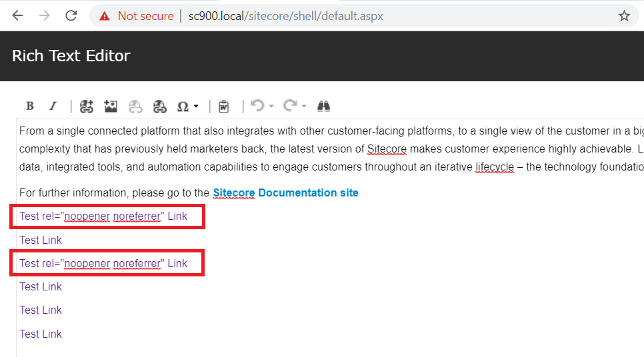Open Find and Replace binoculars icon
Viewport: 644px width, 357px height.
pos(324,106)
